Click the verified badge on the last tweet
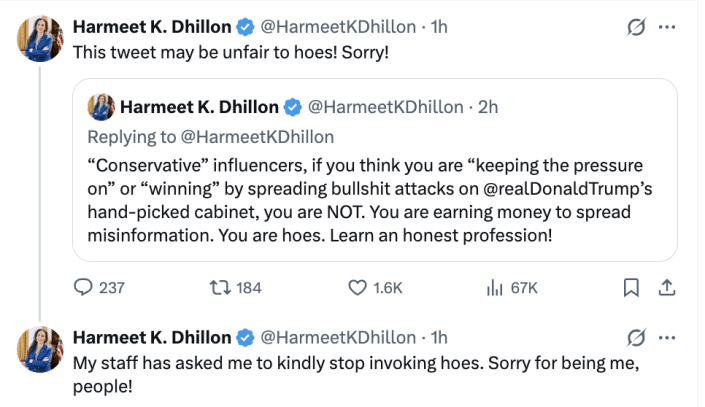The image size is (705, 407). (x=244, y=337)
